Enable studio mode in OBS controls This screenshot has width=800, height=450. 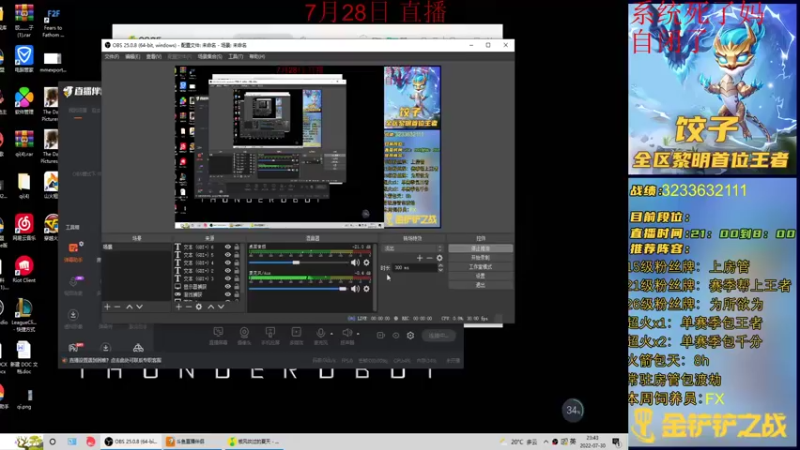click(480, 267)
